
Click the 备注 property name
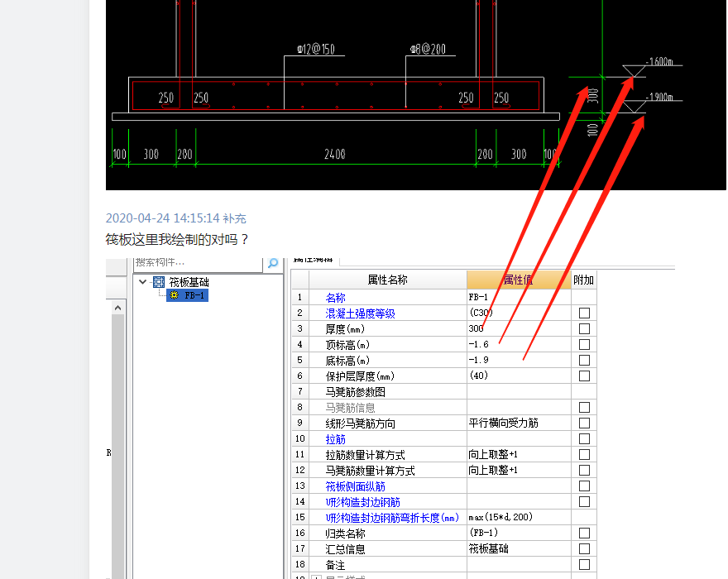(335, 565)
